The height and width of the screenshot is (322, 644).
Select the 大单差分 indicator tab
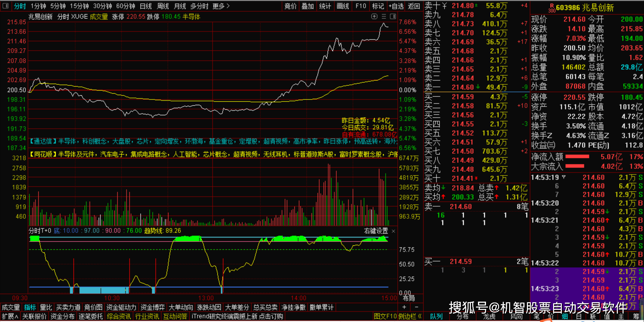237,307
